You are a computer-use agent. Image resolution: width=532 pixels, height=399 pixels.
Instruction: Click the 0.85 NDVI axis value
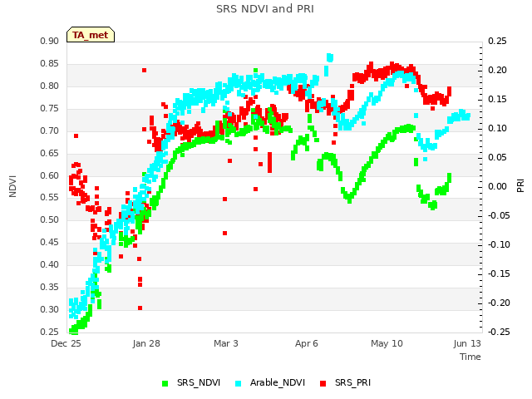(x=50, y=63)
